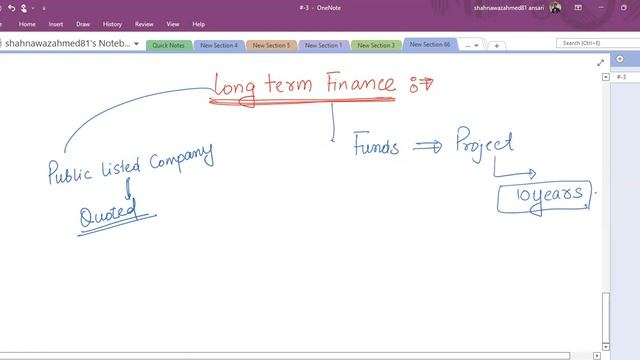This screenshot has width=640, height=360.
Task: Click the horizontal scrollbar right arrow
Action: (x=597, y=356)
